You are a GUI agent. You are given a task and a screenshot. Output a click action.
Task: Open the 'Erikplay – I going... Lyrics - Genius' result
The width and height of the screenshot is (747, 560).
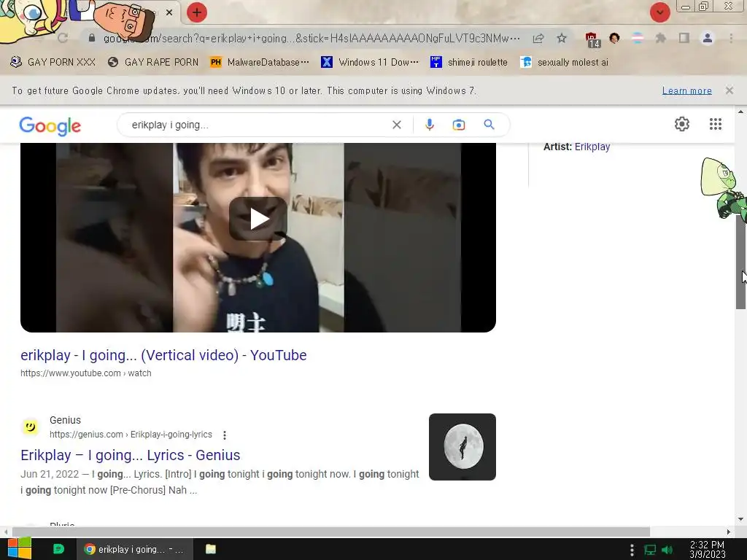(x=130, y=455)
